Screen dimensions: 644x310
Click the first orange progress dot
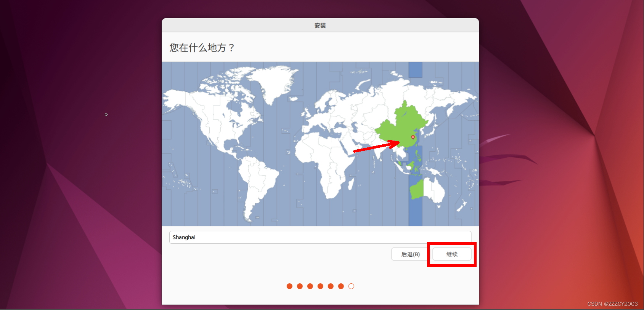289,286
